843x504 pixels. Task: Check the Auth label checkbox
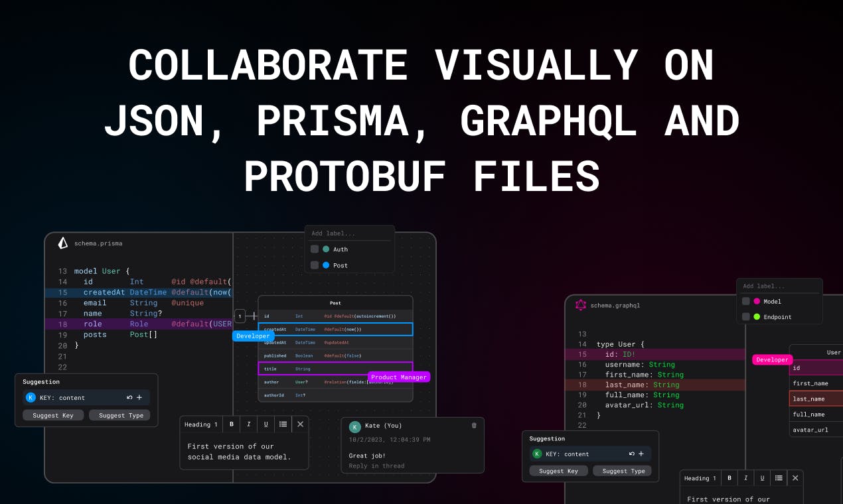click(315, 249)
